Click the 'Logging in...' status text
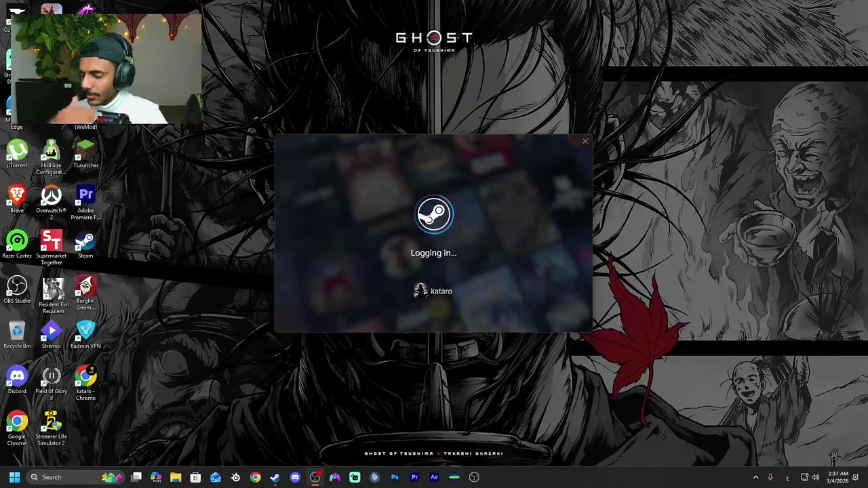The image size is (868, 488). pos(434,253)
